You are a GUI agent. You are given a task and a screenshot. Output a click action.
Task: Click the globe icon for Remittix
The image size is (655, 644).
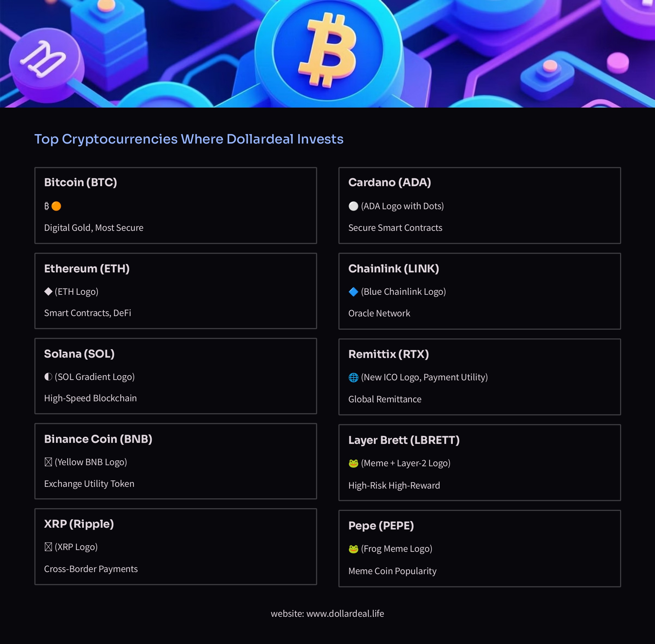[353, 378]
